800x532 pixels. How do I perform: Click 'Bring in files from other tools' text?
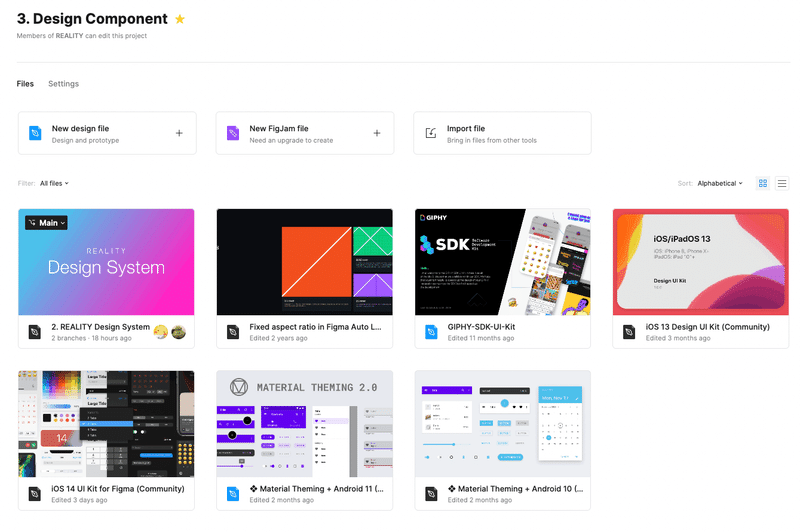click(x=492, y=140)
